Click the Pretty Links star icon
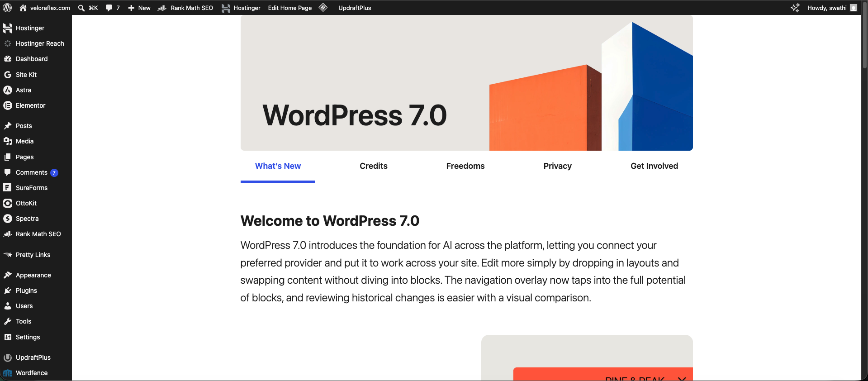This screenshot has height=381, width=868. pos(8,255)
